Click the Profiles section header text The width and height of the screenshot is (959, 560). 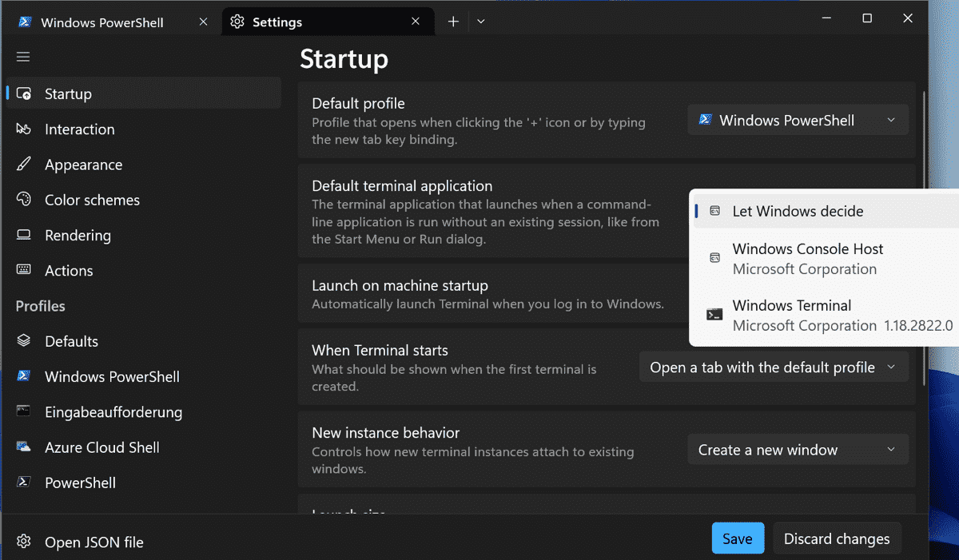pyautogui.click(x=41, y=306)
